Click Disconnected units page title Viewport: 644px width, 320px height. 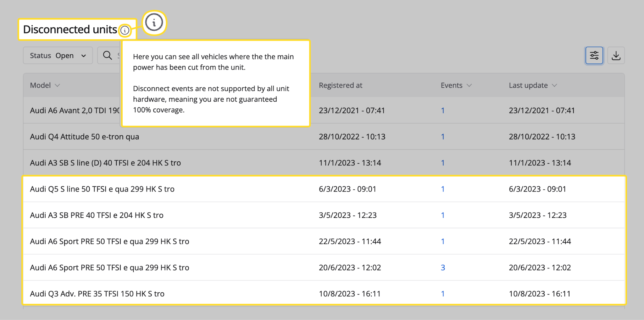tap(70, 30)
